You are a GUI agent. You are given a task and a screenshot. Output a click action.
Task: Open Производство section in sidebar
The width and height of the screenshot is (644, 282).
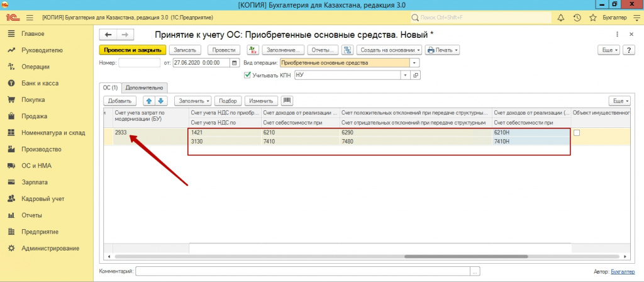(41, 149)
